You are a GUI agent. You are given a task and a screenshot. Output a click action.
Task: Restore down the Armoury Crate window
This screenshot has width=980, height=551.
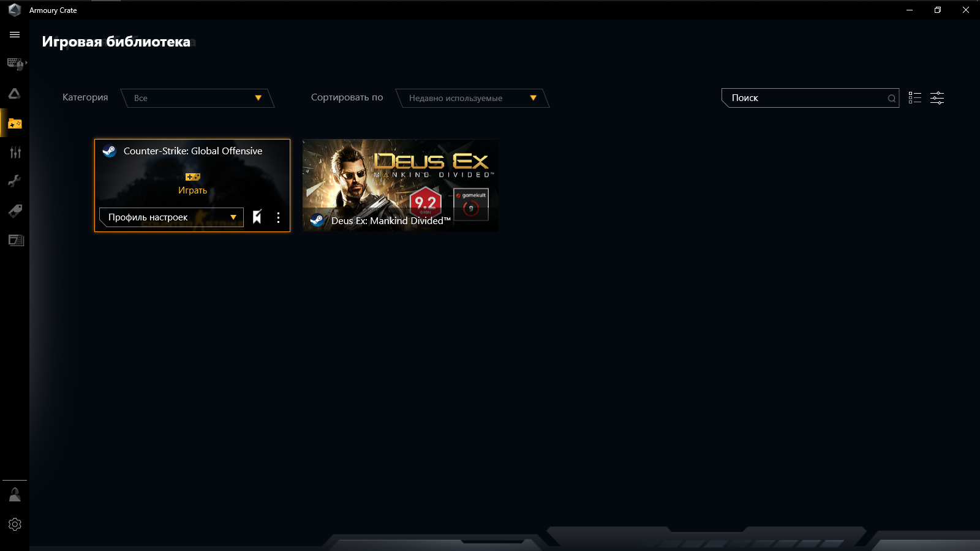(x=938, y=10)
